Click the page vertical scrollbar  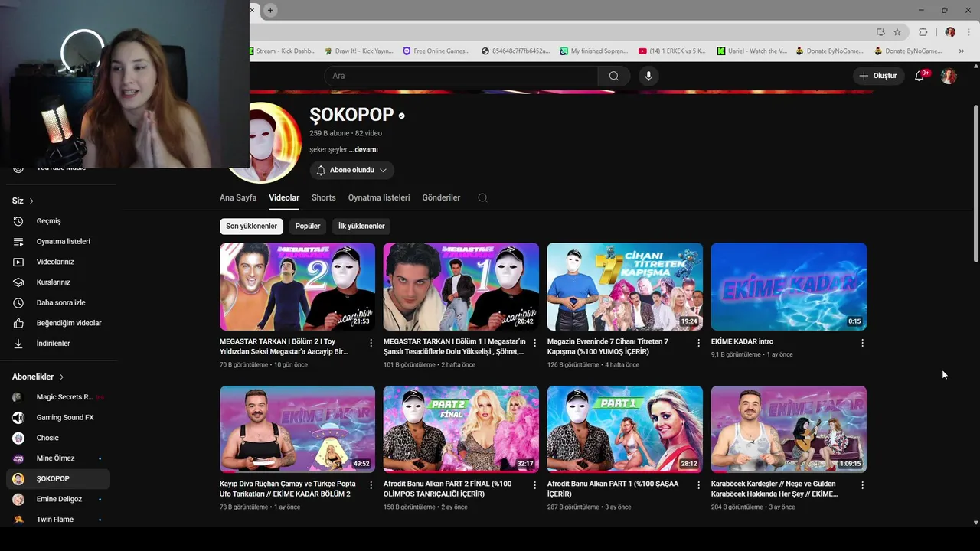click(975, 184)
